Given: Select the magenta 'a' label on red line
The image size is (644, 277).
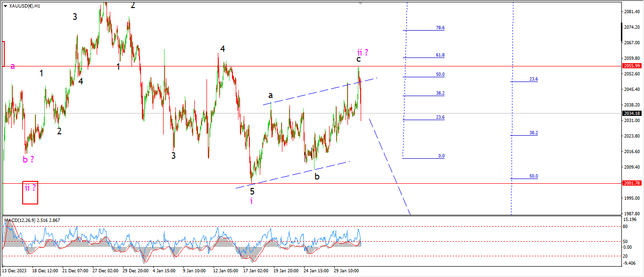Looking at the screenshot, I should [13, 66].
